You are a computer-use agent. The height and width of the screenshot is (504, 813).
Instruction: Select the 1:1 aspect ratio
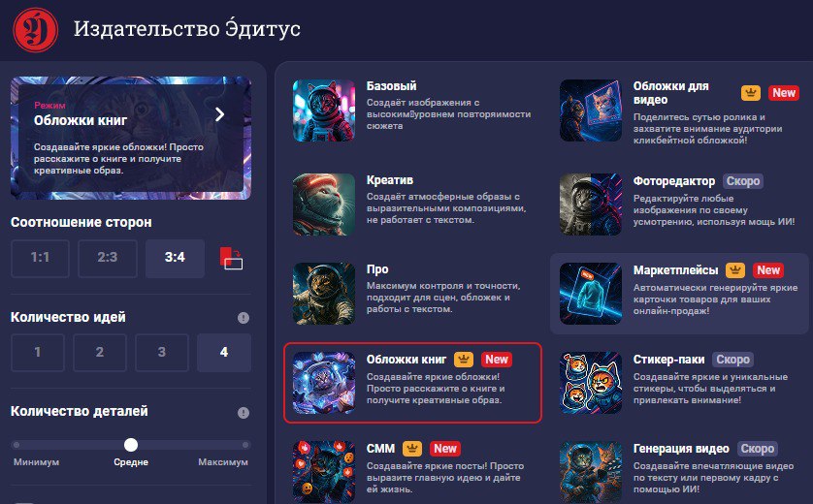pyautogui.click(x=40, y=258)
